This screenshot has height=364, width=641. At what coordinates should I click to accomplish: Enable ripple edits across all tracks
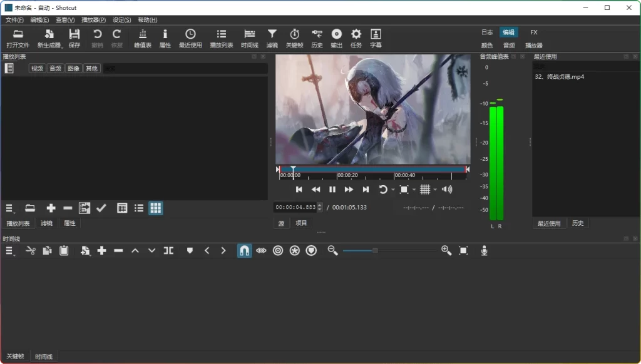294,250
